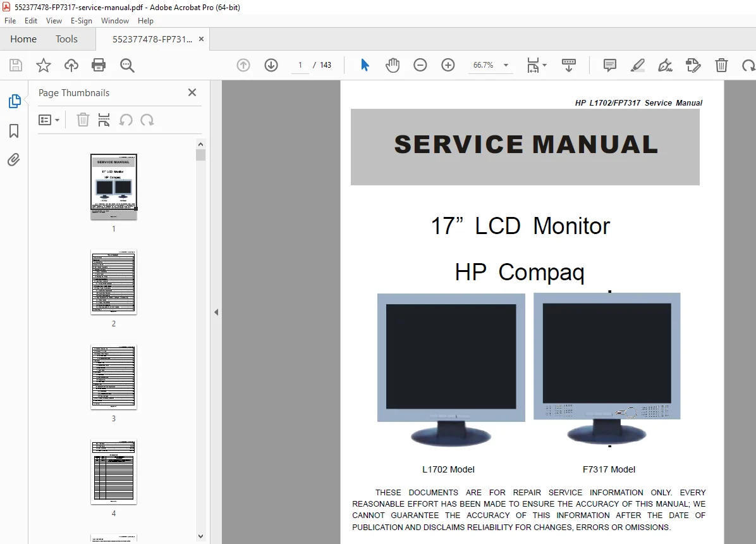The image size is (756, 544).
Task: Open the Find text magnifier tool
Action: click(x=127, y=65)
